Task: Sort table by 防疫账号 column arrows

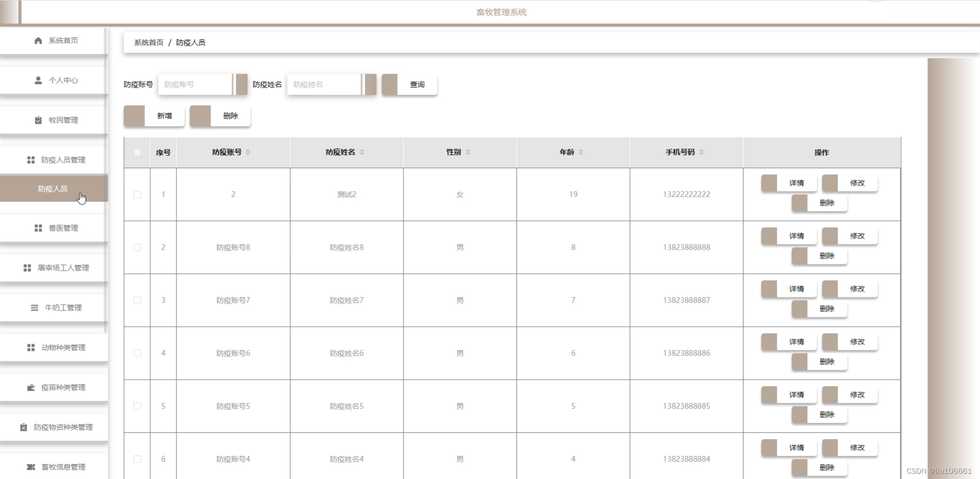Action: (248, 152)
